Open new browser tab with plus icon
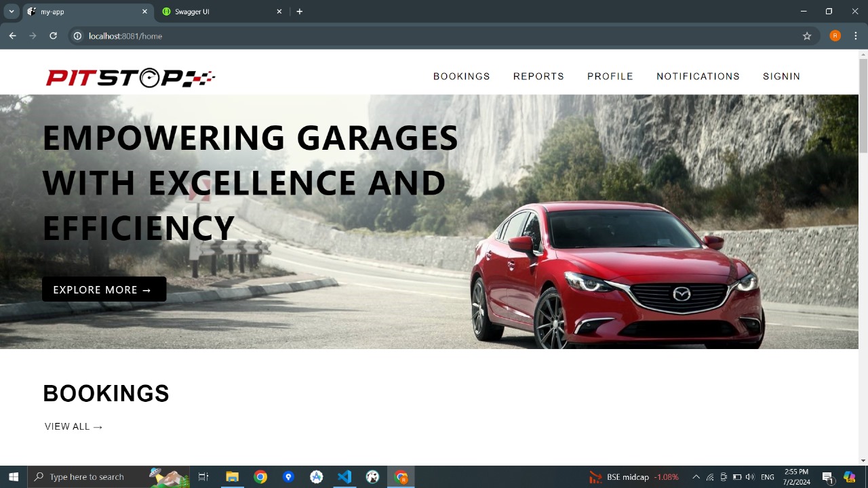This screenshot has height=488, width=868. point(299,12)
